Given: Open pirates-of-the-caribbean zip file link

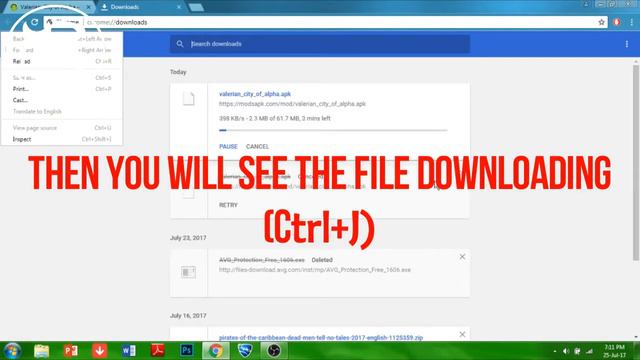Looking at the screenshot, I should point(321,338).
